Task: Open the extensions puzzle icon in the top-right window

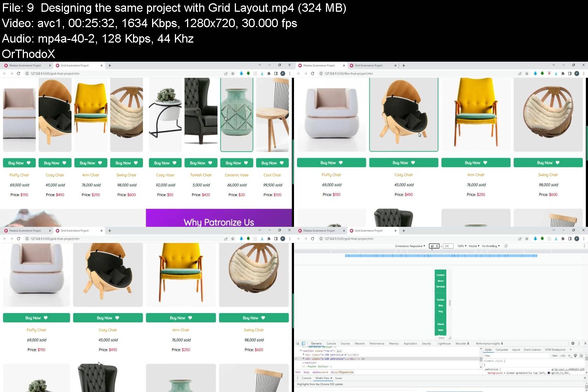Action: [x=563, y=73]
